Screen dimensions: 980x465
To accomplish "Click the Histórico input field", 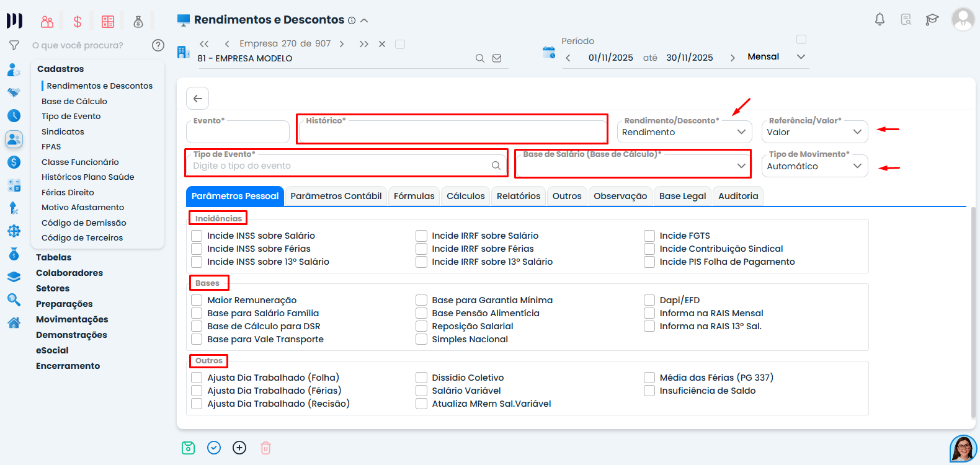I will pyautogui.click(x=452, y=132).
